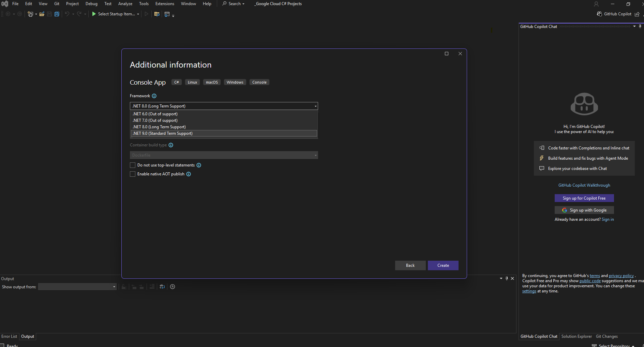Enable Do not use top-level statements
Viewport: 644px width, 347px height.
click(133, 165)
